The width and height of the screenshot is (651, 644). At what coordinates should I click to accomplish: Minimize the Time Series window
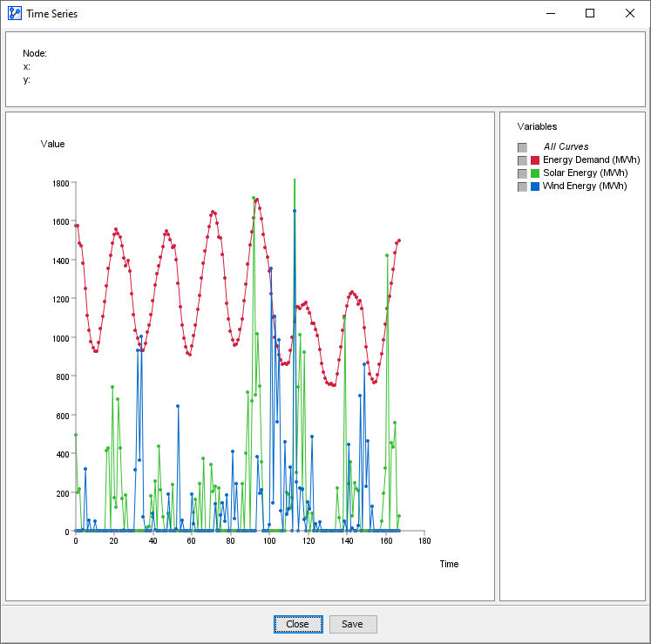tap(550, 13)
